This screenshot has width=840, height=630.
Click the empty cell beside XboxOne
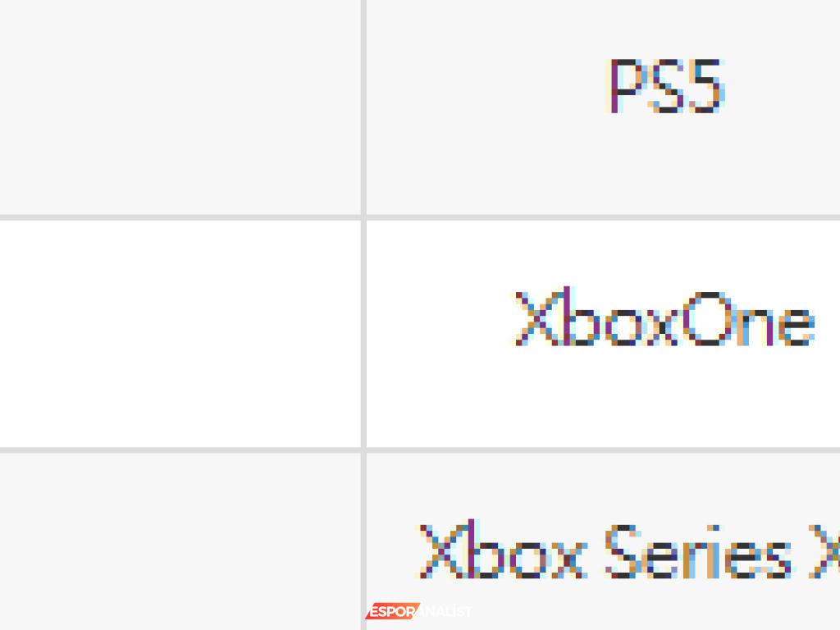[180, 334]
